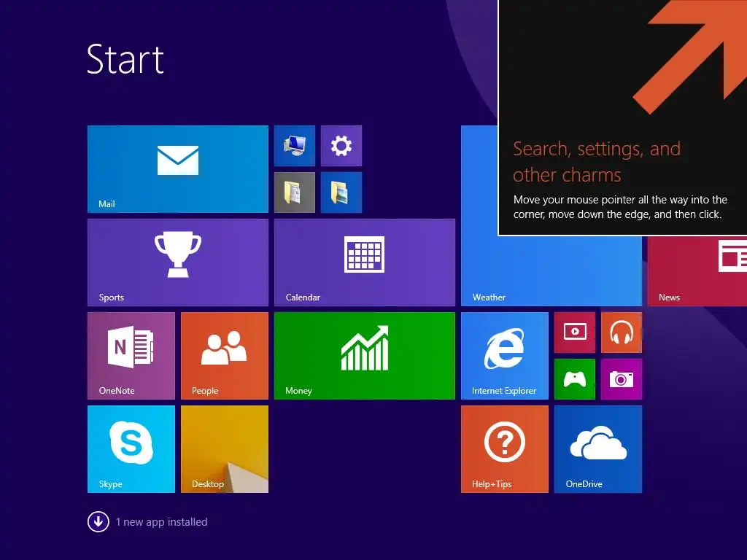
Task: Launch the Sports trophy tile
Action: [x=178, y=262]
